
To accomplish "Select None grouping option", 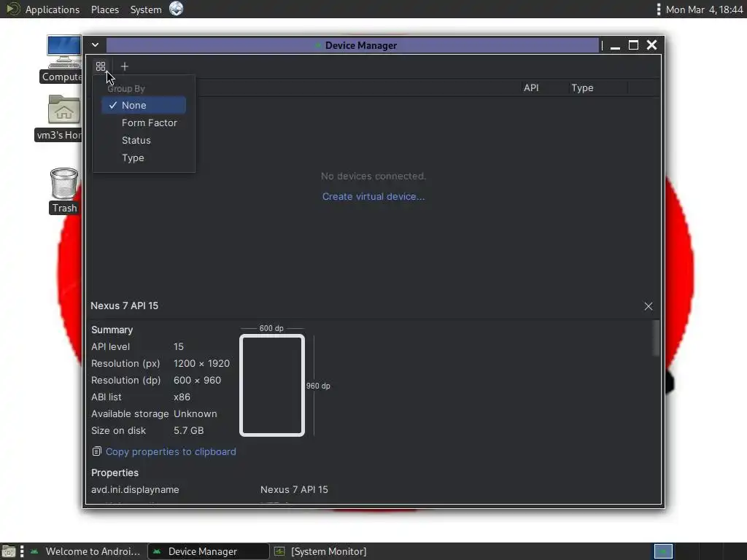I will point(144,105).
